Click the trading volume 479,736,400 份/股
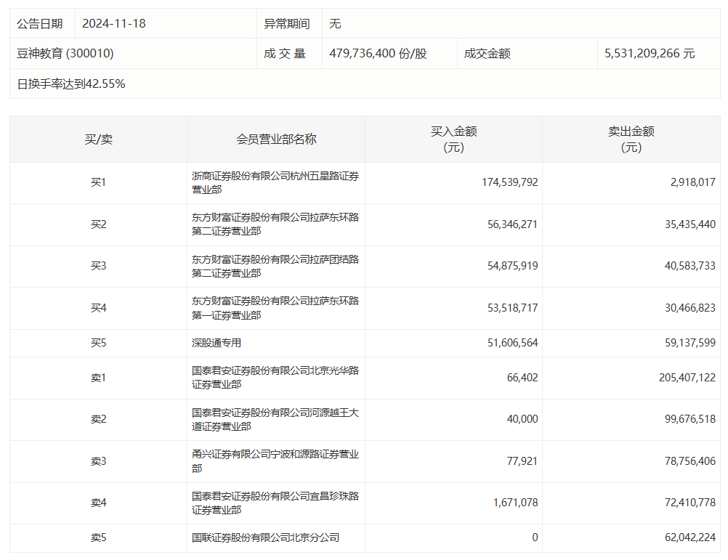 [x=378, y=53]
